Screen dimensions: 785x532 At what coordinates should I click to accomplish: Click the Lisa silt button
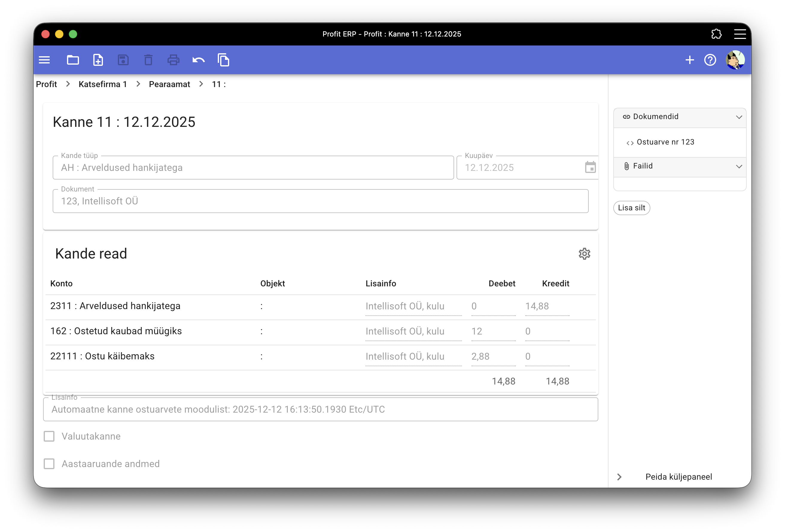631,208
